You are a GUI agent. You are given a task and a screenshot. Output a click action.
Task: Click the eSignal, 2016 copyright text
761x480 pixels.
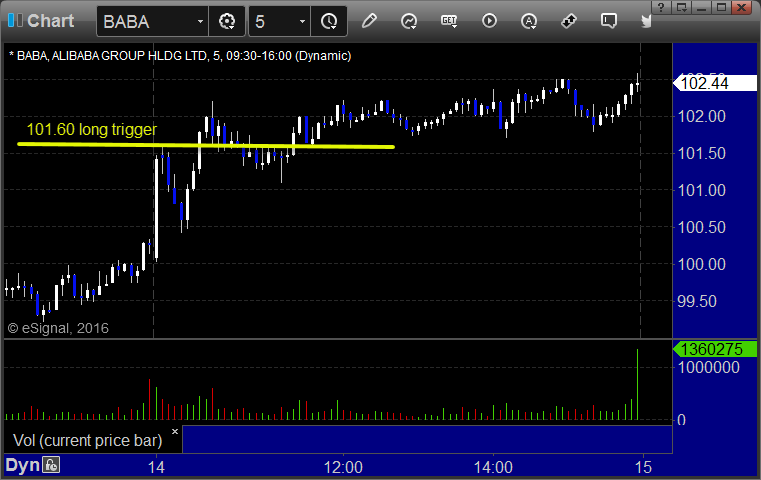[58, 329]
